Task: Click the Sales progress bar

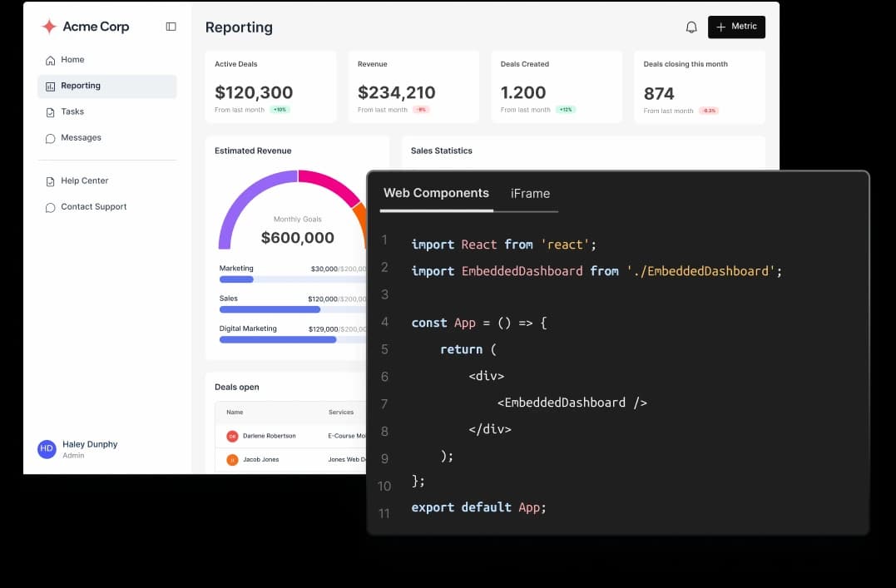Action: point(293,309)
